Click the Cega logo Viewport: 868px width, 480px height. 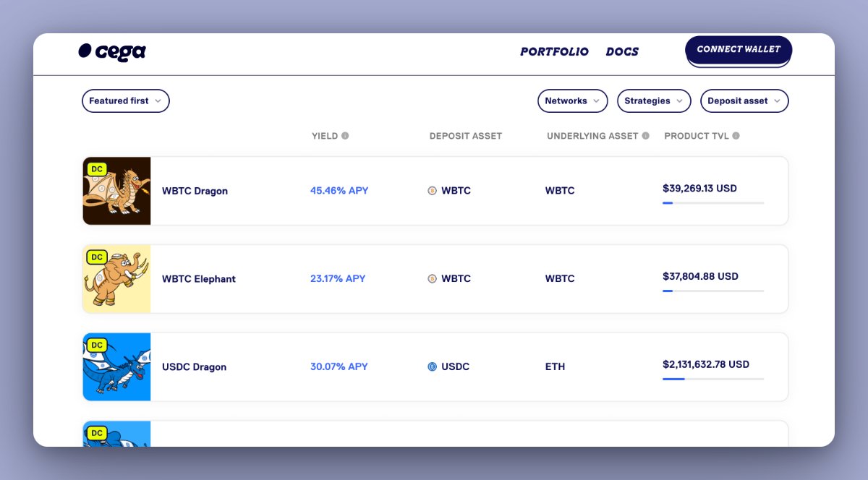tap(112, 51)
